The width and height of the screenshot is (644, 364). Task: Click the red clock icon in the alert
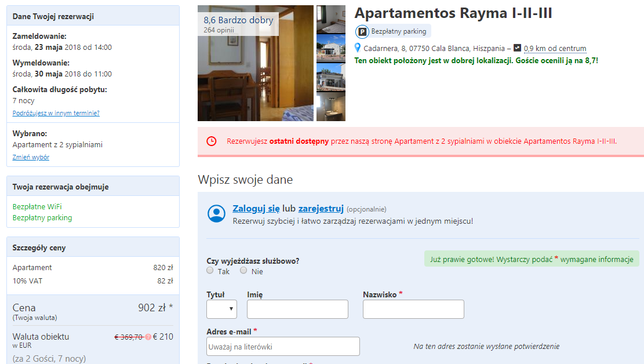[x=212, y=141]
